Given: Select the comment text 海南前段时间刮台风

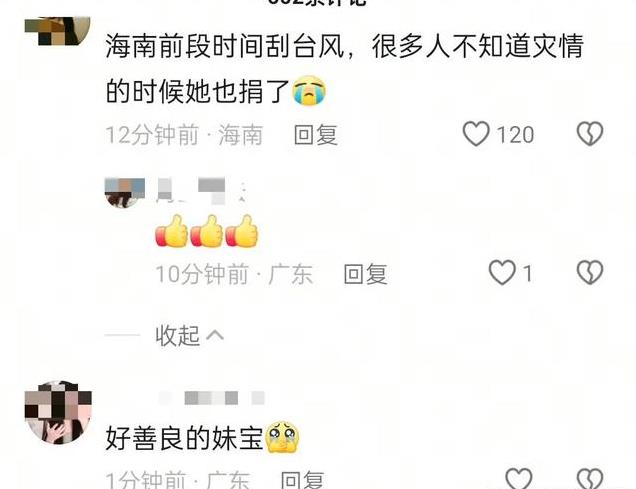Looking at the screenshot, I should [225, 46].
